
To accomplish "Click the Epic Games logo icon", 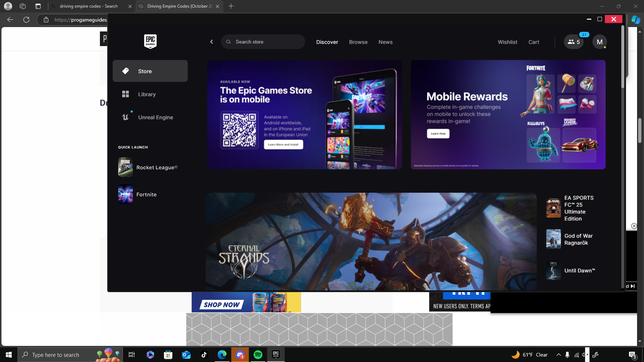I will pos(150,41).
